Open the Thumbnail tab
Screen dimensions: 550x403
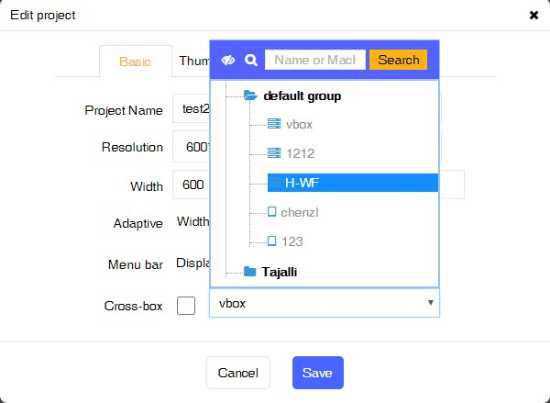click(x=194, y=61)
